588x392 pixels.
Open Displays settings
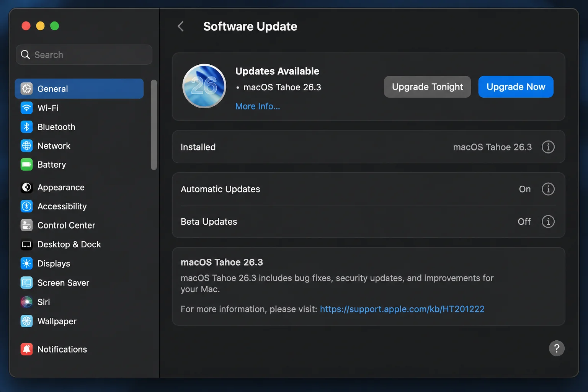79,263
